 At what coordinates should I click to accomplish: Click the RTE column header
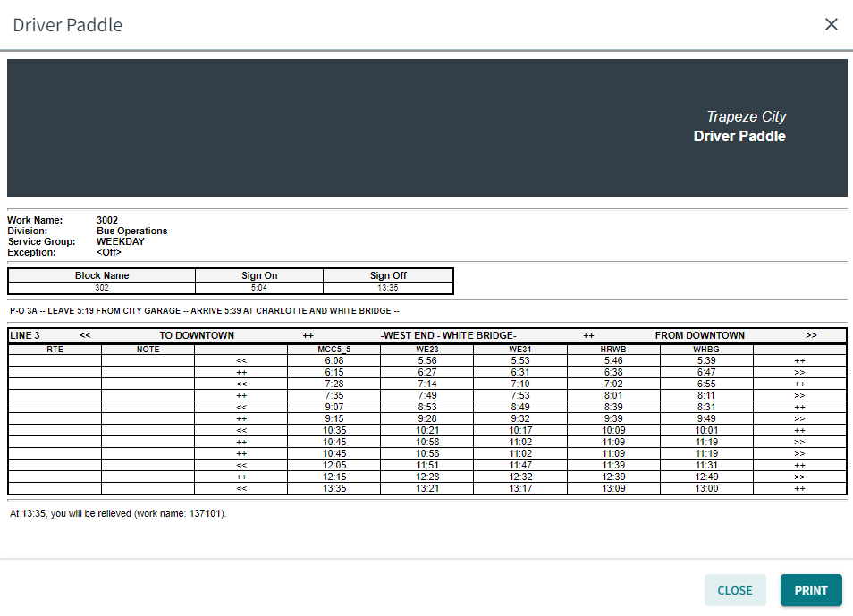pyautogui.click(x=55, y=349)
